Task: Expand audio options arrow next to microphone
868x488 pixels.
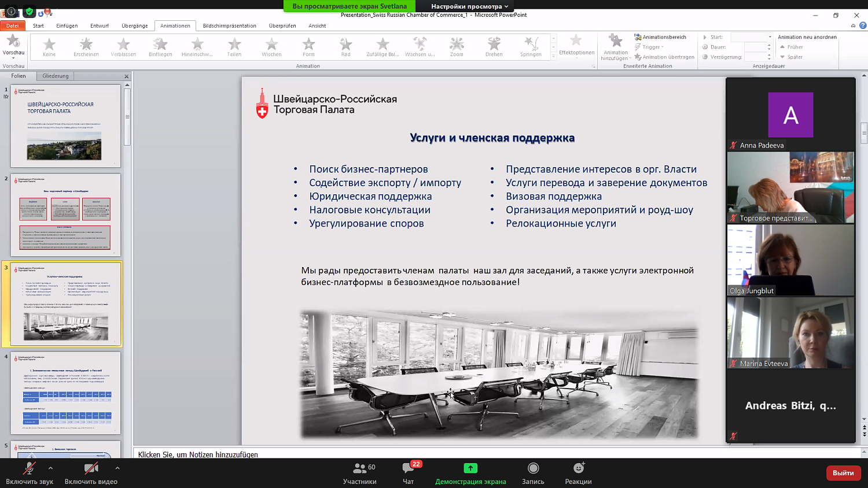Action: (50, 468)
